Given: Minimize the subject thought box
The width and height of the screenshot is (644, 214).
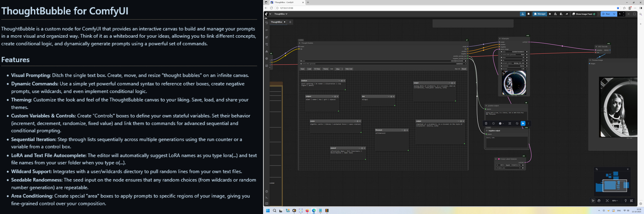Looking at the screenshot, I should tap(333, 97).
